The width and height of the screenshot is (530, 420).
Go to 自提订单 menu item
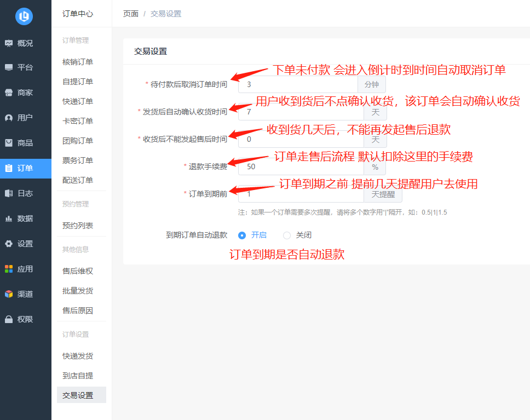(78, 82)
